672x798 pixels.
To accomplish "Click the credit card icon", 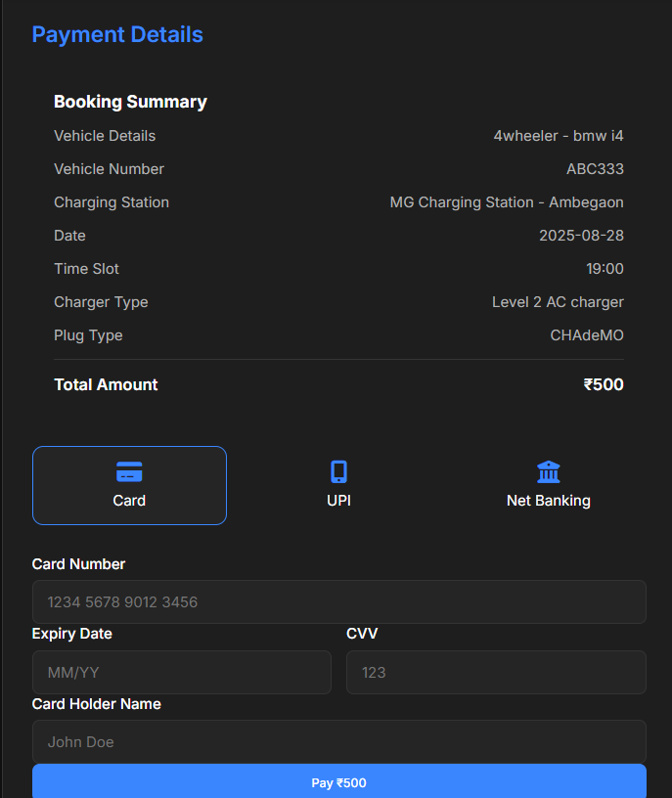I will (x=129, y=472).
